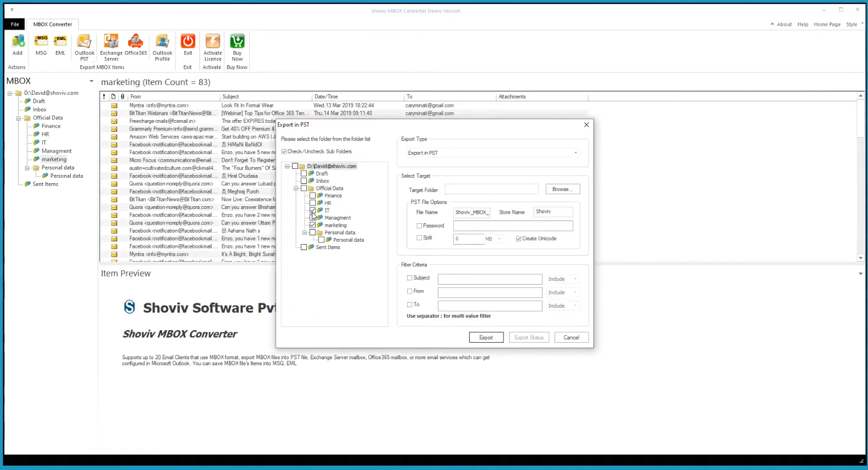Select Draft folder in MBOX tree

coord(38,101)
